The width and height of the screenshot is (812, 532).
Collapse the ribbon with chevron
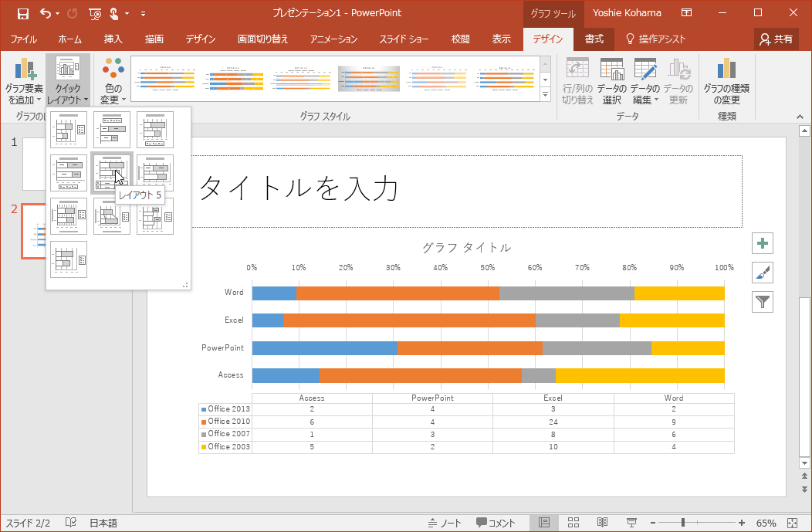click(800, 117)
